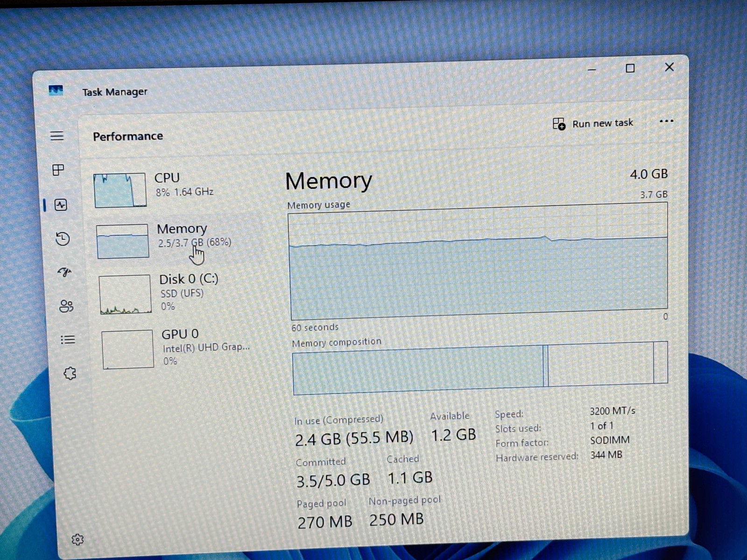The width and height of the screenshot is (747, 560).
Task: Click the 8% 1.64 GHz CPU reading
Action: (184, 192)
